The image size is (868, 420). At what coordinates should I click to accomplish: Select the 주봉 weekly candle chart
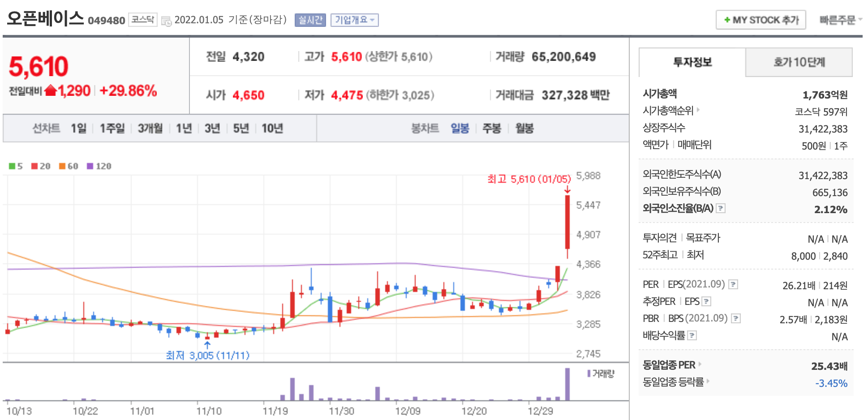(492, 129)
